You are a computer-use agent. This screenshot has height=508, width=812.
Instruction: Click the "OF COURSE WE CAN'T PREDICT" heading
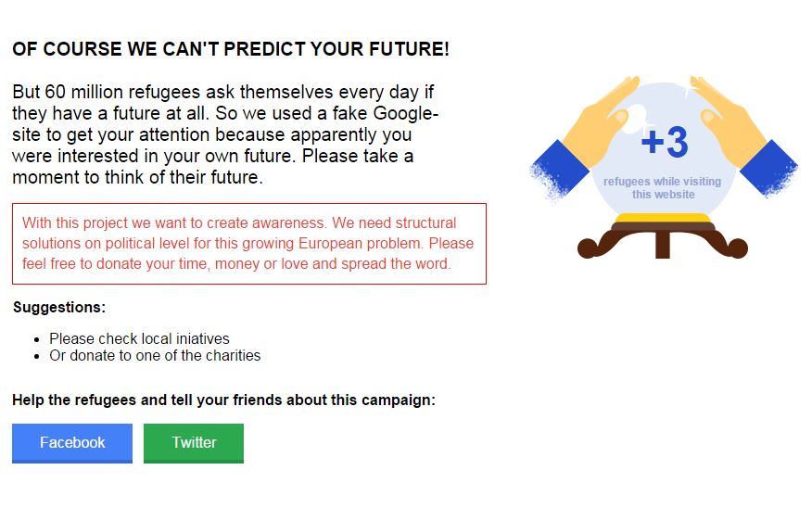(231, 49)
